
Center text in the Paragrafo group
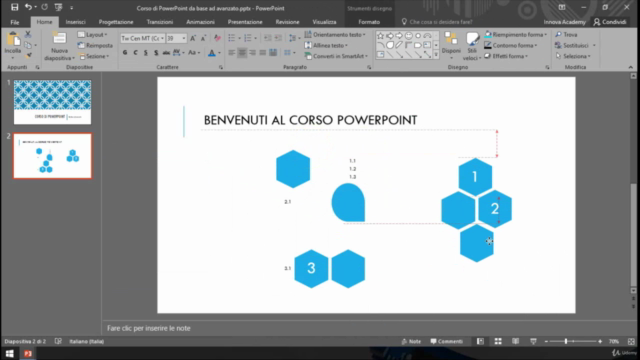[x=242, y=53]
